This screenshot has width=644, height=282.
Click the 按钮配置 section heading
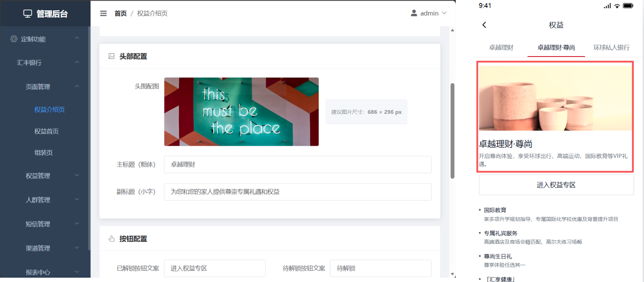[133, 238]
